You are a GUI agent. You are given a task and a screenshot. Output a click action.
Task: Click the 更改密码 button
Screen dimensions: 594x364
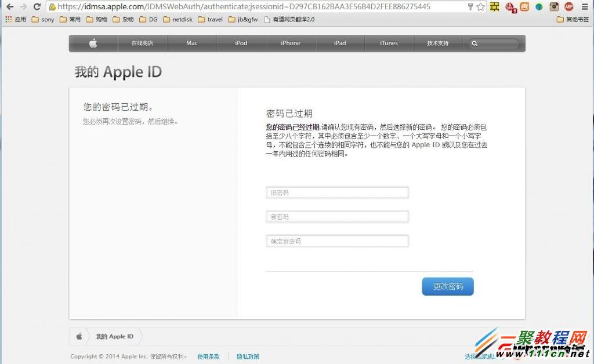[x=447, y=286]
